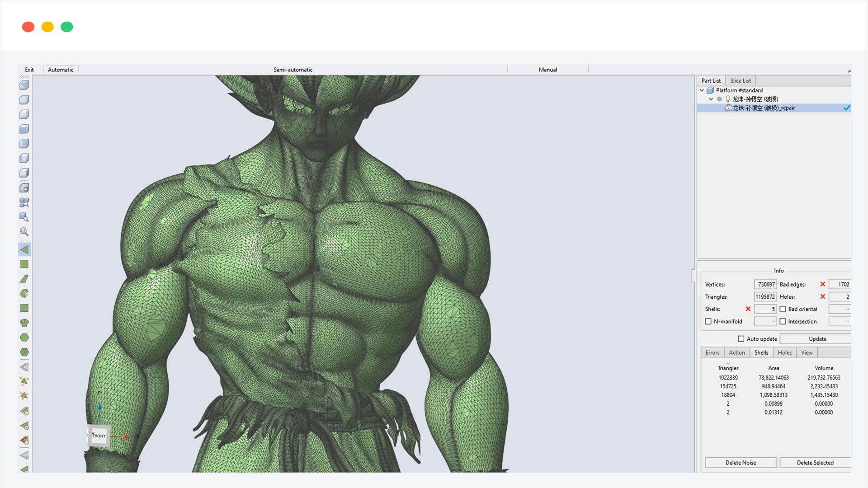The width and height of the screenshot is (868, 488).
Task: Select the Shells tab
Action: [761, 353]
